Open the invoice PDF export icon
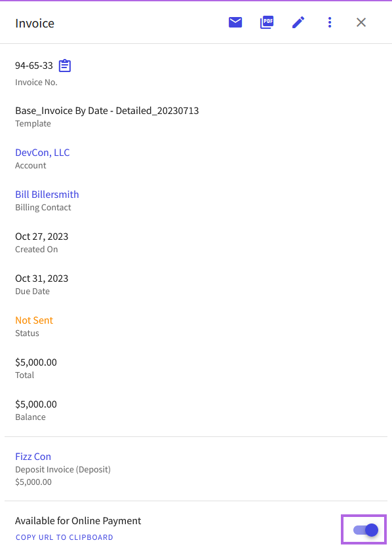This screenshot has height=553, width=392. coord(267,22)
